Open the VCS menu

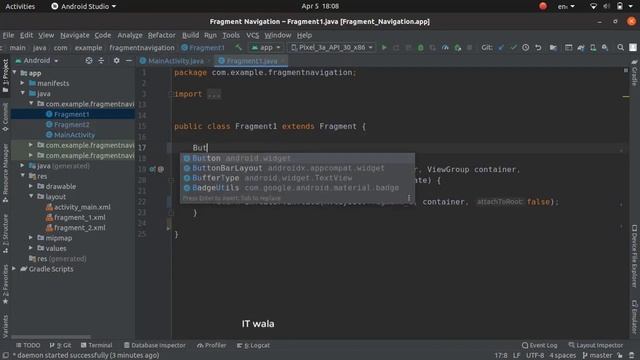click(x=252, y=35)
